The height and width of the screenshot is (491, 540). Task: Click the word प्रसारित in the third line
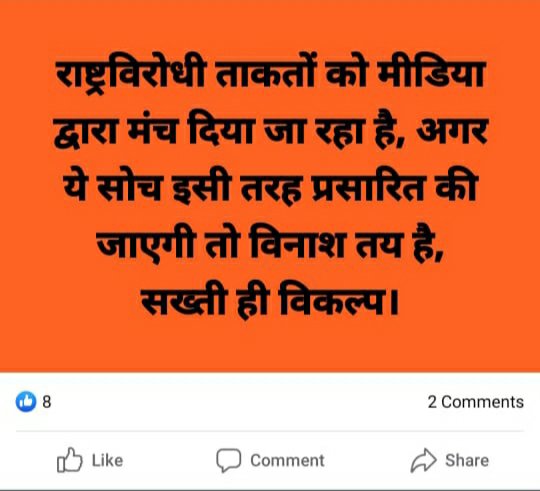(x=366, y=189)
